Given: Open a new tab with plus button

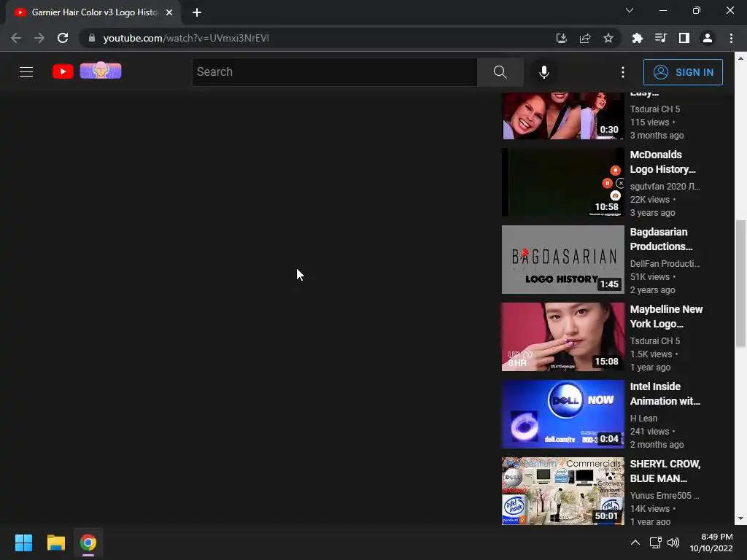Looking at the screenshot, I should coord(197,12).
